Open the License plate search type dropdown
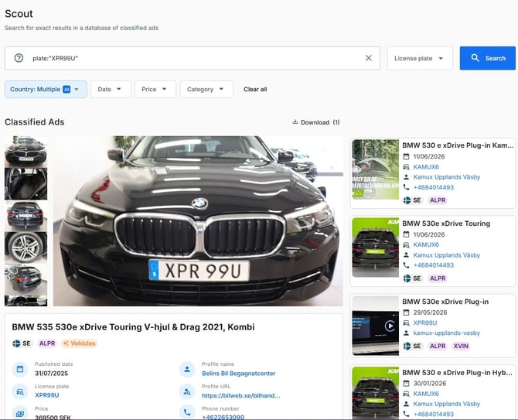This screenshot has height=420, width=518. (x=420, y=58)
